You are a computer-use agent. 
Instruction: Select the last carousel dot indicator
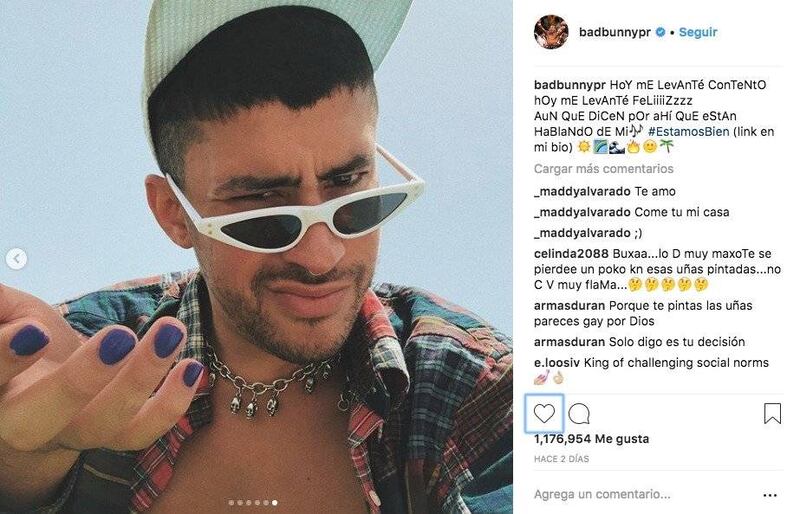(x=275, y=503)
